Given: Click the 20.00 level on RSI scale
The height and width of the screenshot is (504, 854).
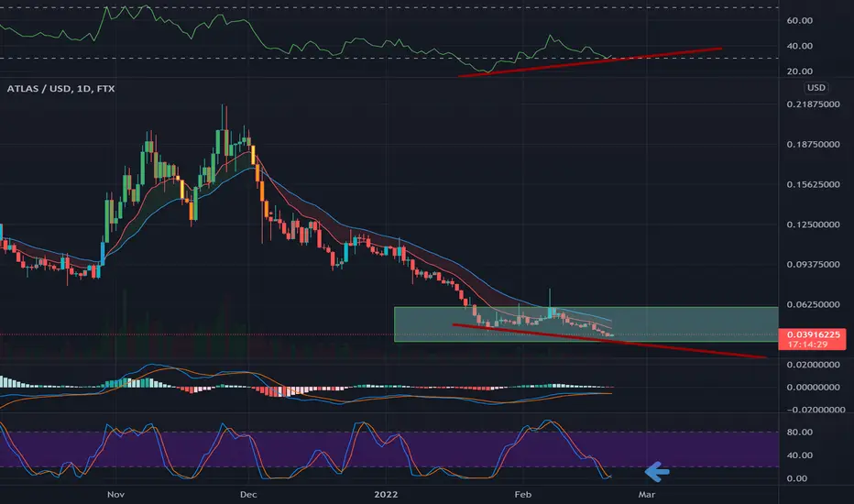Looking at the screenshot, I should 800,71.
